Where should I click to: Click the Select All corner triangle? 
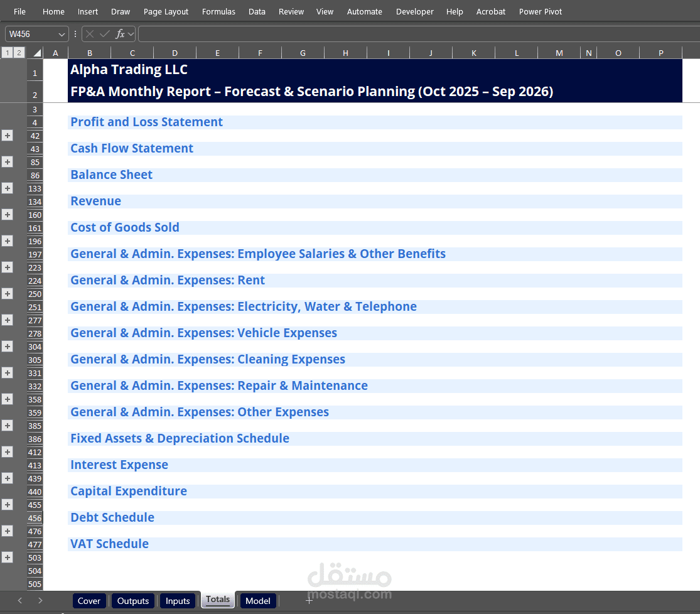pyautogui.click(x=36, y=53)
